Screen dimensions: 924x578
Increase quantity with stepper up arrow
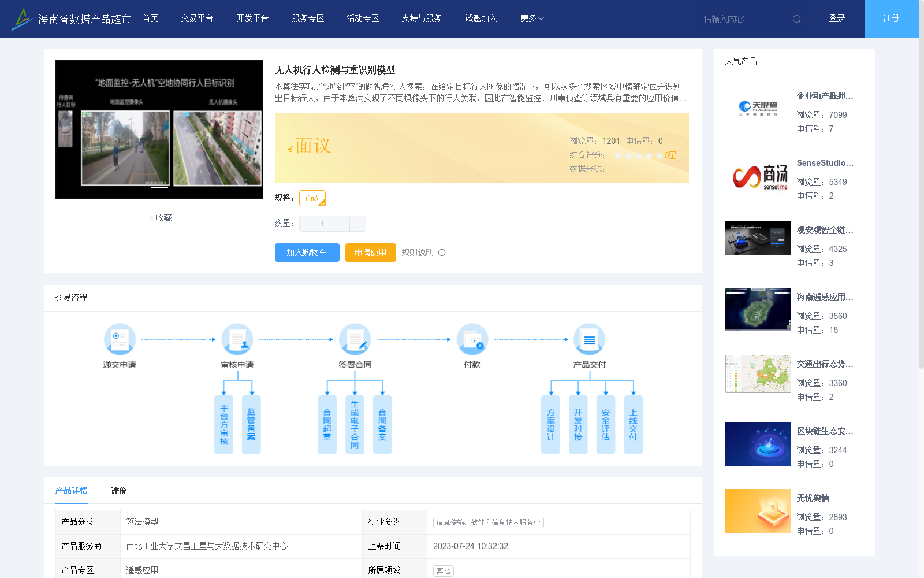(357, 220)
